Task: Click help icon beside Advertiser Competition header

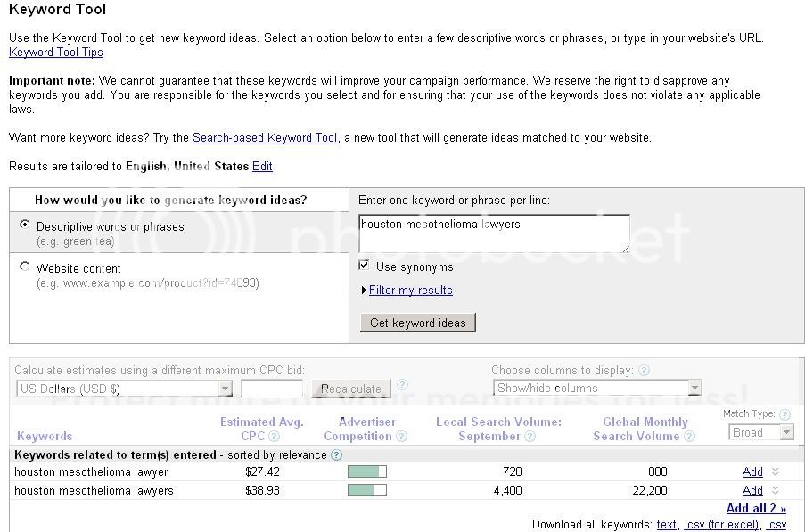Action: tap(401, 437)
